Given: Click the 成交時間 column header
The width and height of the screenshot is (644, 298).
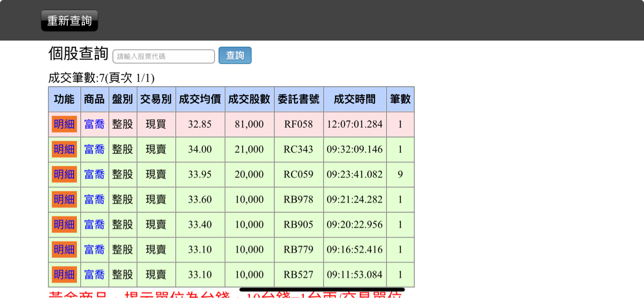Looking at the screenshot, I should [355, 99].
